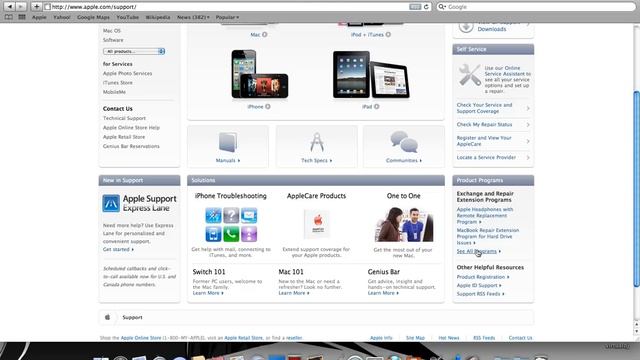Screen dimensions: 640x360
Task: Open Apple Headphones Replacement Program link
Action: tap(485, 216)
